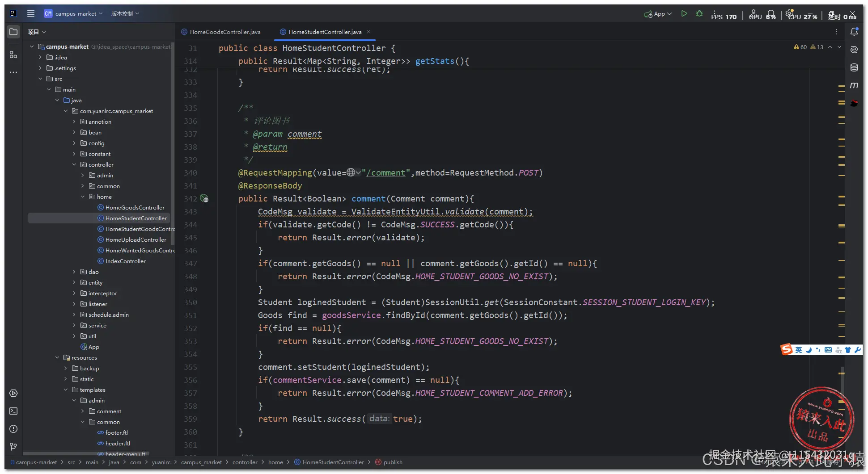Open the campus-market project dropdown
Viewport: 868px width, 474px height.
pos(73,13)
